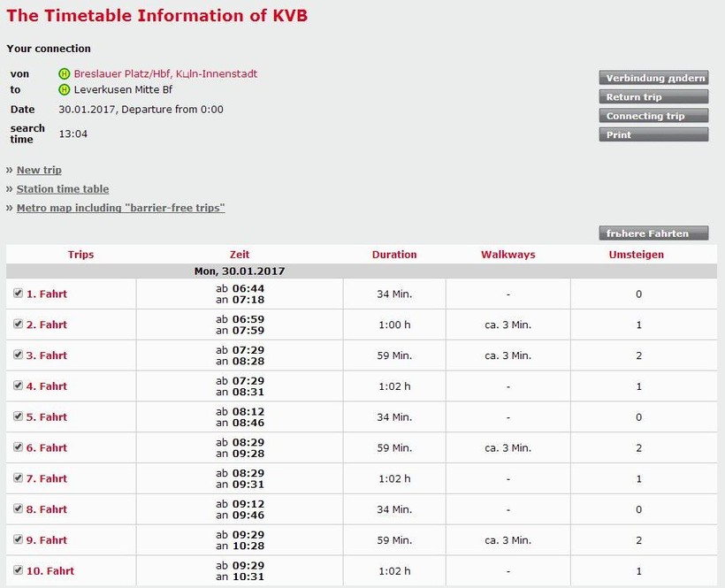Click departure time 06:44 in the first trip
The image size is (725, 588).
[248, 288]
